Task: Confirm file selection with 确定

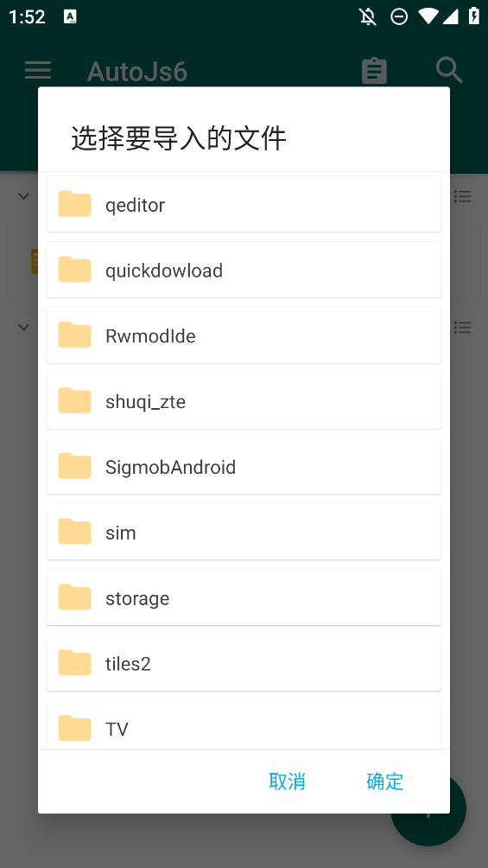Action: click(x=384, y=781)
